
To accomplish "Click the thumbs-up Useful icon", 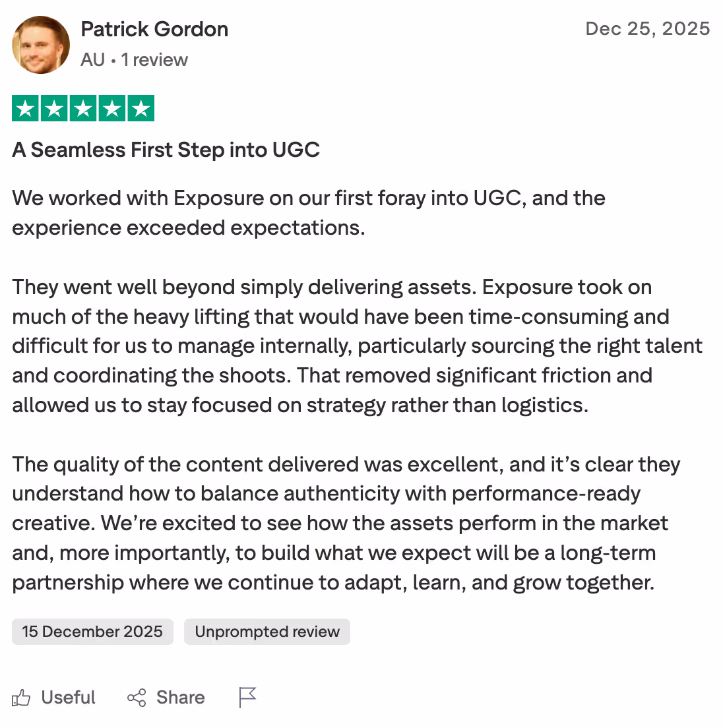I will [21, 698].
